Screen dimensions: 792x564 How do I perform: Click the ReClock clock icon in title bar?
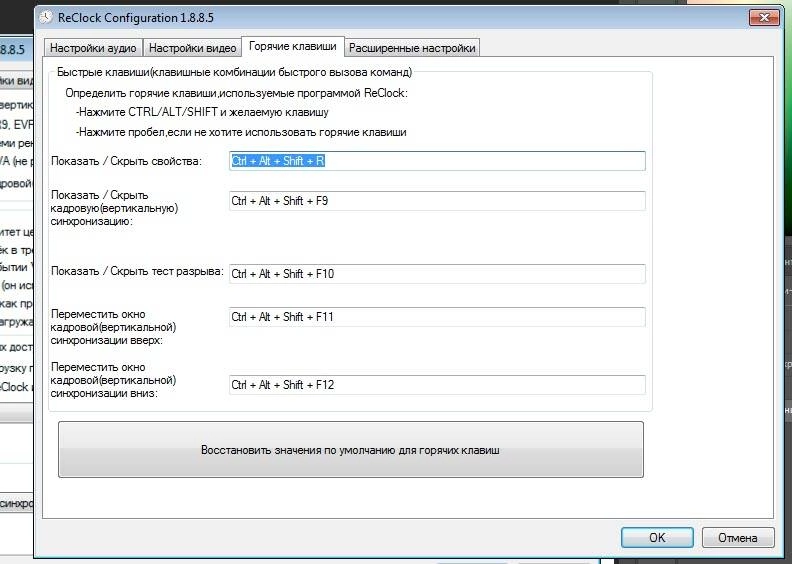(x=45, y=18)
